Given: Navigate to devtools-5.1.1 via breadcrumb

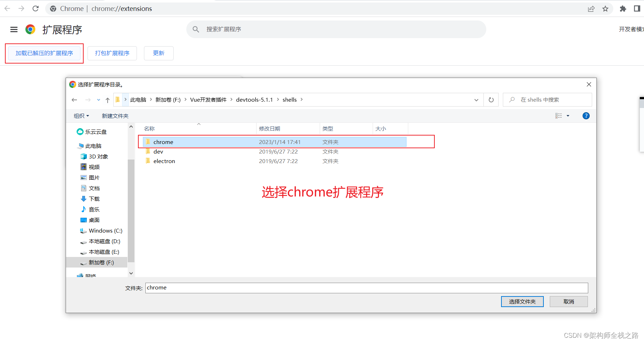Looking at the screenshot, I should pos(255,100).
